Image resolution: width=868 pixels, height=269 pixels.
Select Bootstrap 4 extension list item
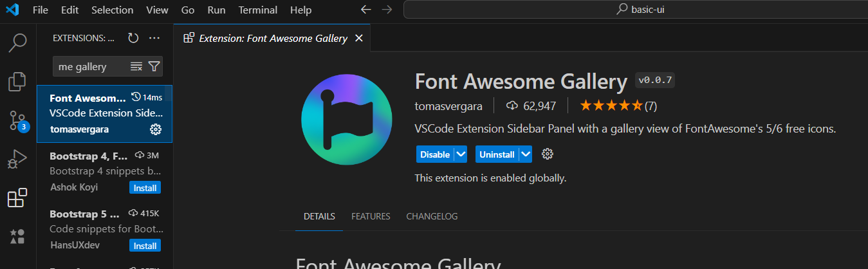(105, 172)
